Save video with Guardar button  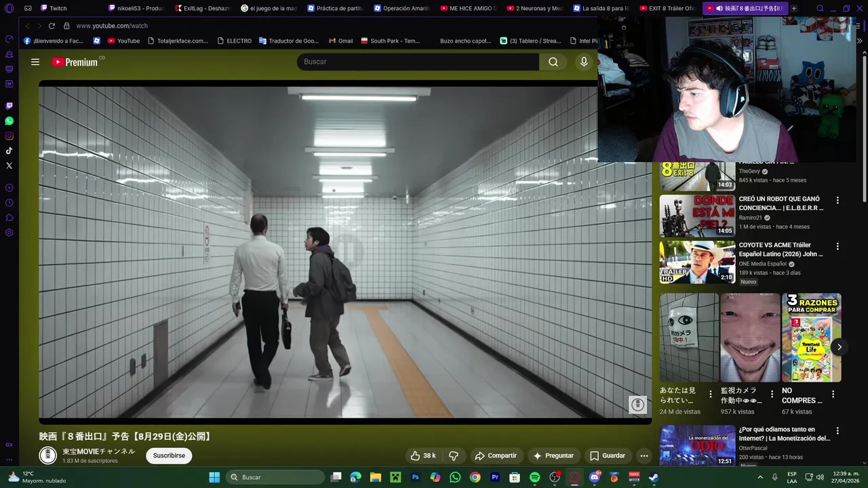(x=608, y=455)
